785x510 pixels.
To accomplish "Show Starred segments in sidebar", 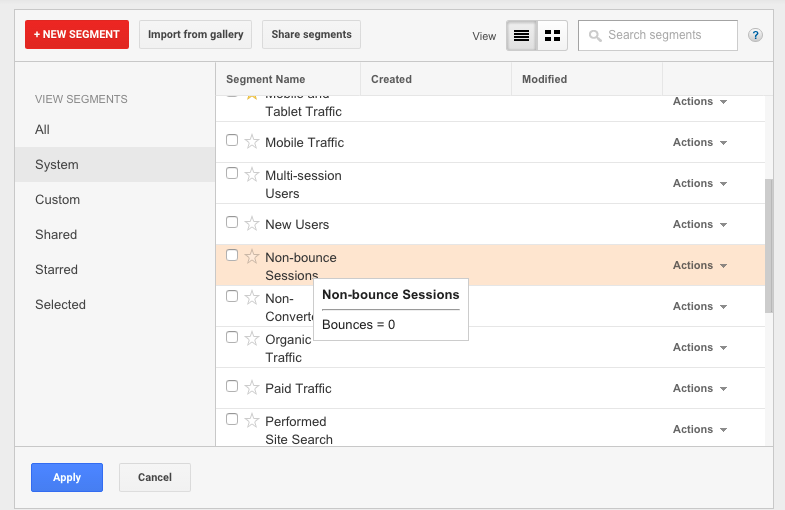I will point(56,270).
